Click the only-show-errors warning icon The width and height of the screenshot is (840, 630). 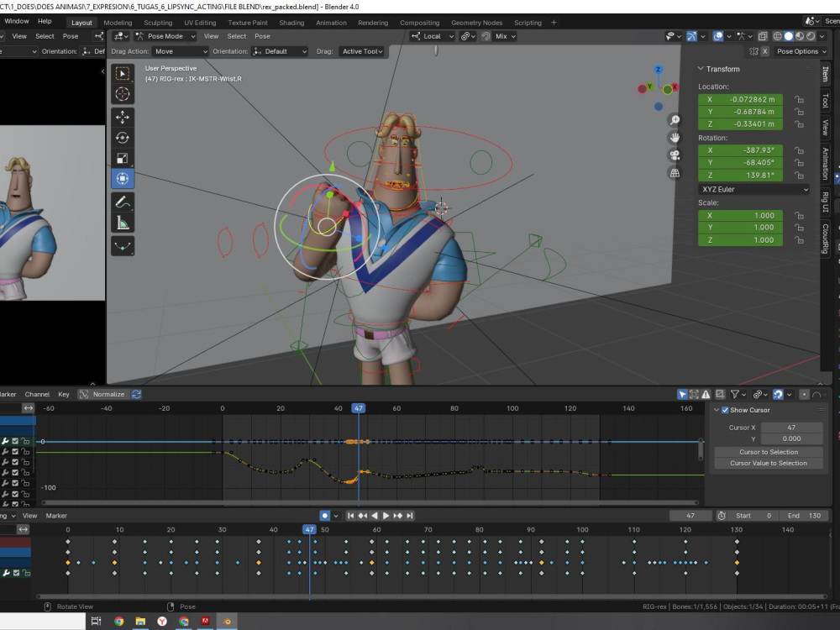point(706,394)
